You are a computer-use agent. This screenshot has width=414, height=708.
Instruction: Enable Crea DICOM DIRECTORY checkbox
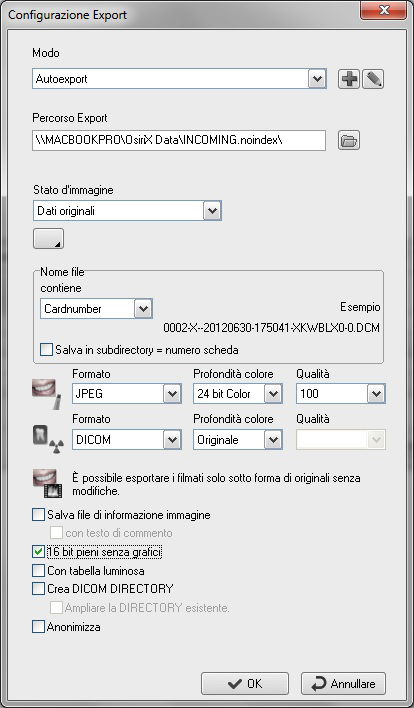pos(39,589)
